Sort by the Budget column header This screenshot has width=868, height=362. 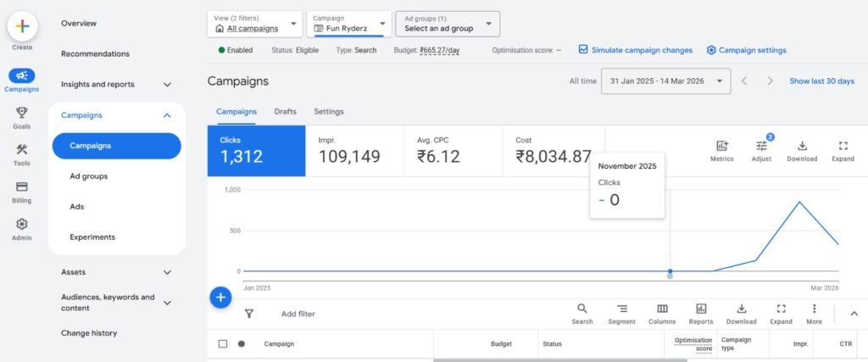(501, 343)
